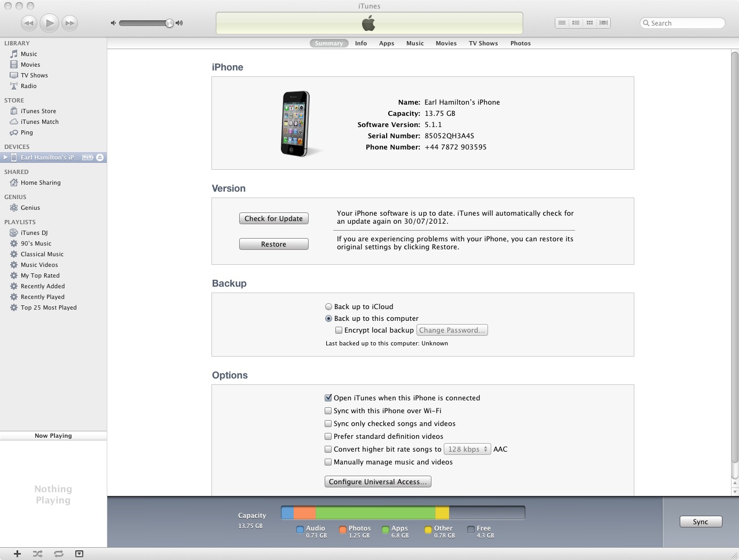Image resolution: width=739 pixels, height=560 pixels.
Task: Click the Restore button
Action: (x=274, y=244)
